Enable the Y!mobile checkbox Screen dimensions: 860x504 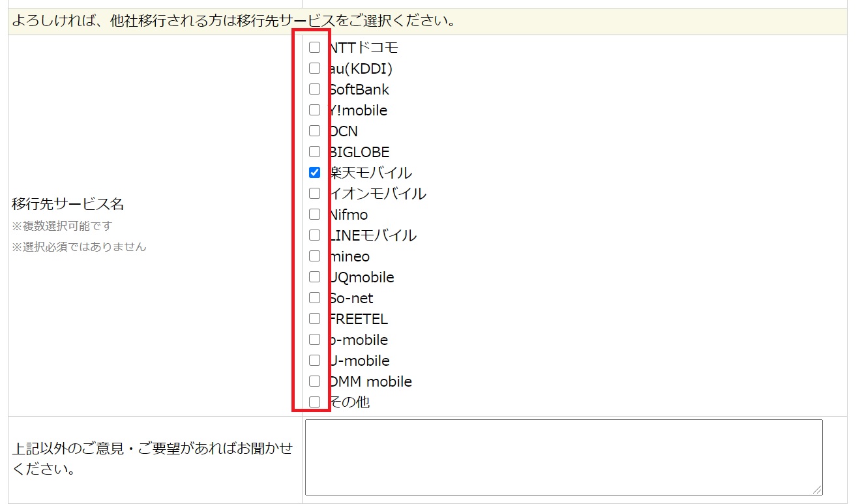click(315, 110)
